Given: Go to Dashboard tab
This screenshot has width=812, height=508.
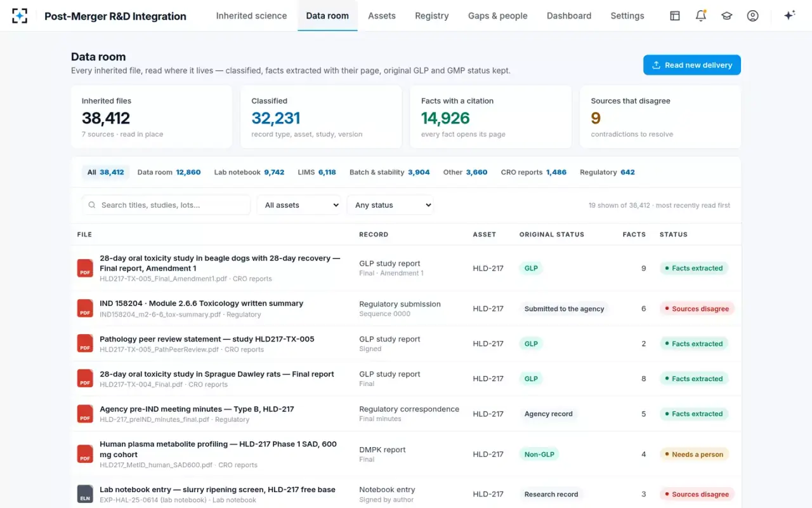Looking at the screenshot, I should pos(569,16).
